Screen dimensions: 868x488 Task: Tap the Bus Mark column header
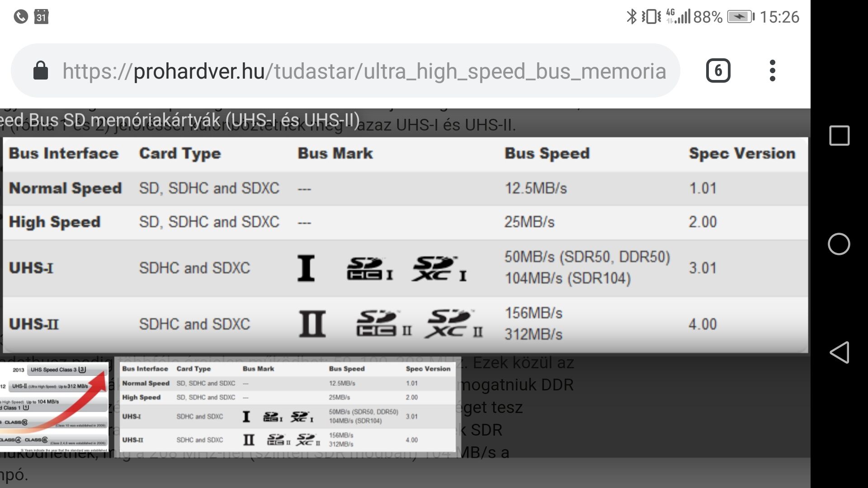click(x=335, y=154)
